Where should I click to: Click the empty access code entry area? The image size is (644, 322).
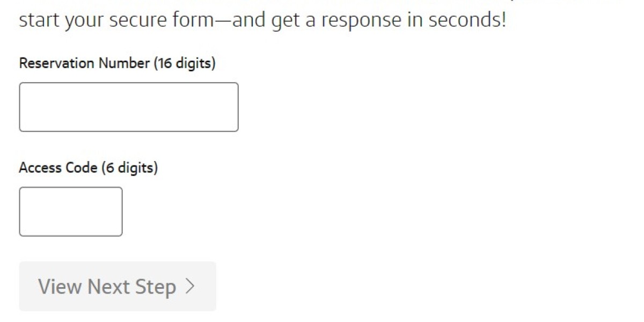[70, 211]
